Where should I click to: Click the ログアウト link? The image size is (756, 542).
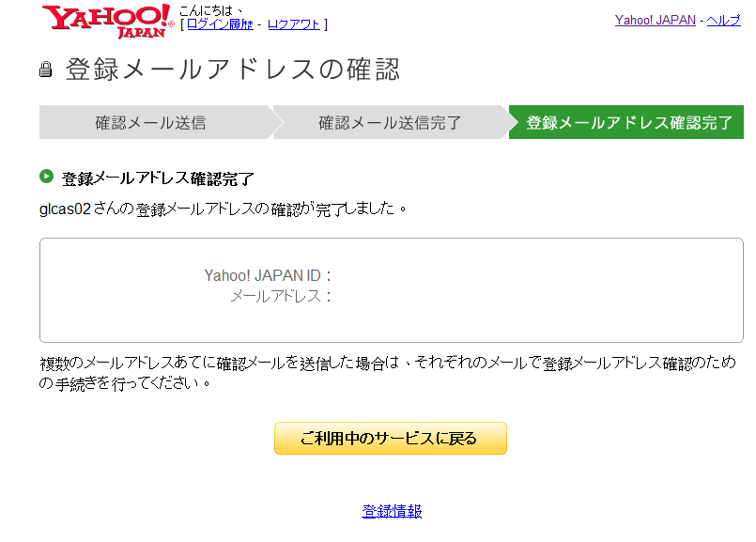pyautogui.click(x=293, y=24)
